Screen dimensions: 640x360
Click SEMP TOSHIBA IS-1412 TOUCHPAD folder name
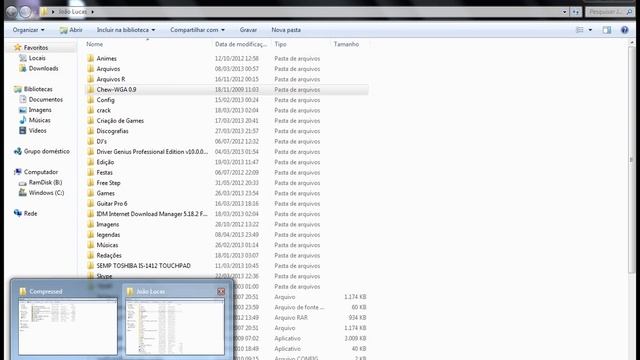[143, 266]
